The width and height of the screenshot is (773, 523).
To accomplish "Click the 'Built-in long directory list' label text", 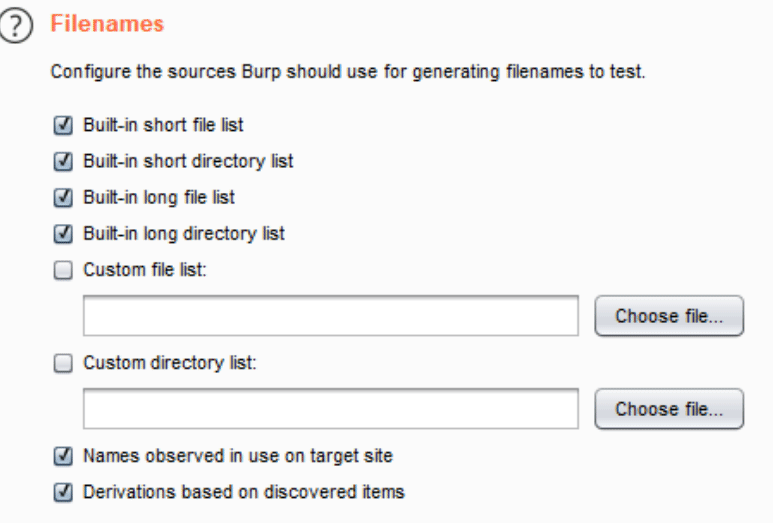I will tap(184, 234).
